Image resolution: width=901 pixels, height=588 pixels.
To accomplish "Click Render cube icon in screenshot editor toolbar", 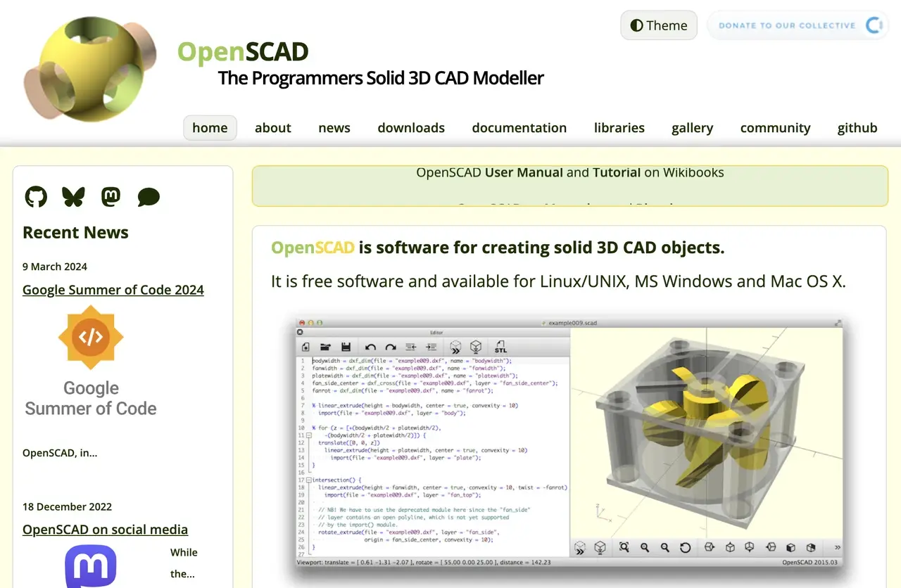I will point(477,347).
